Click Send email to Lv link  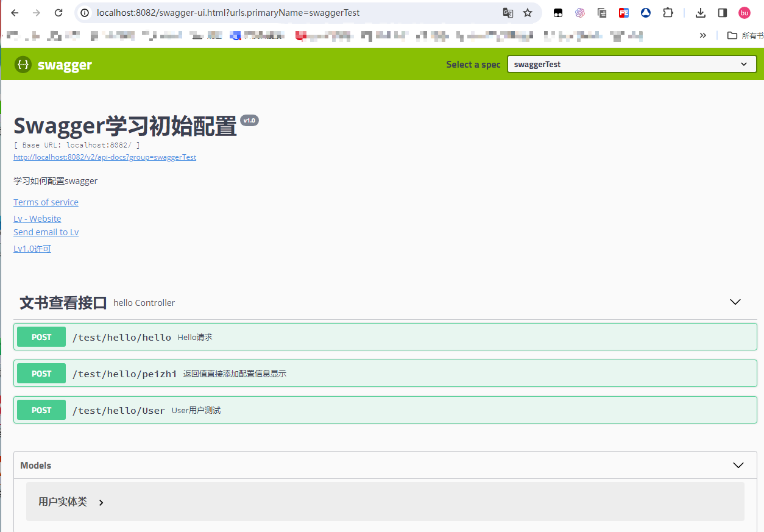[46, 232]
